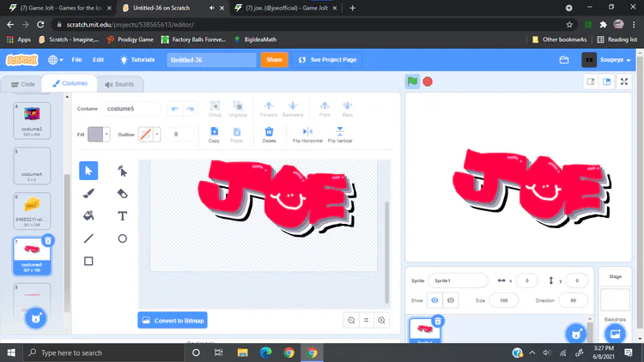Select the Rectangle tool
This screenshot has height=362, width=644.
[88, 261]
